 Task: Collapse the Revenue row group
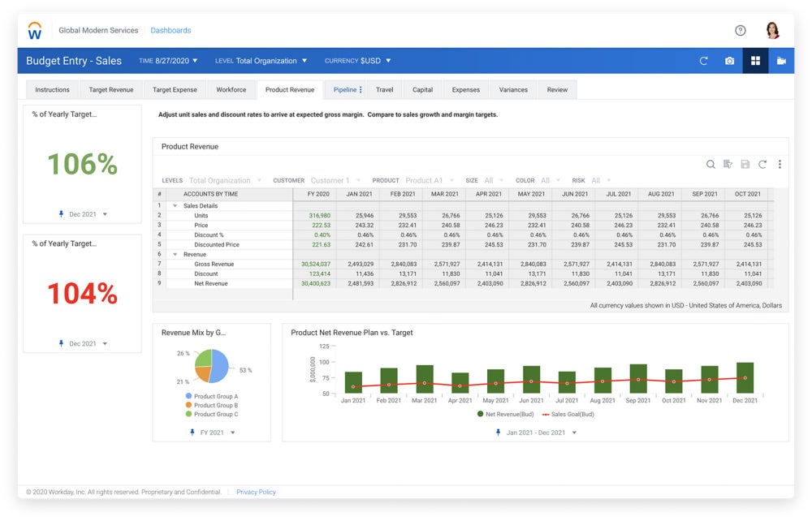coord(175,255)
